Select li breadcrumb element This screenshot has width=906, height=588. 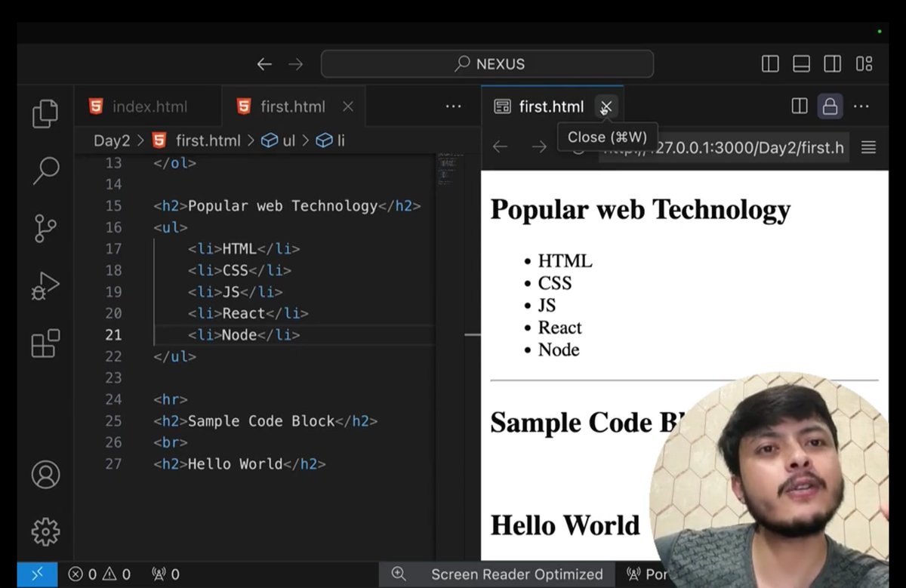coord(331,140)
